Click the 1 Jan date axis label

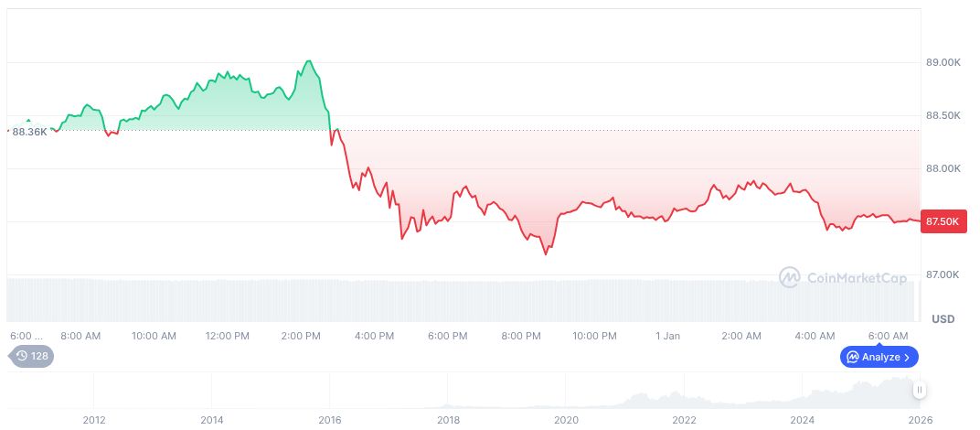[x=667, y=337]
